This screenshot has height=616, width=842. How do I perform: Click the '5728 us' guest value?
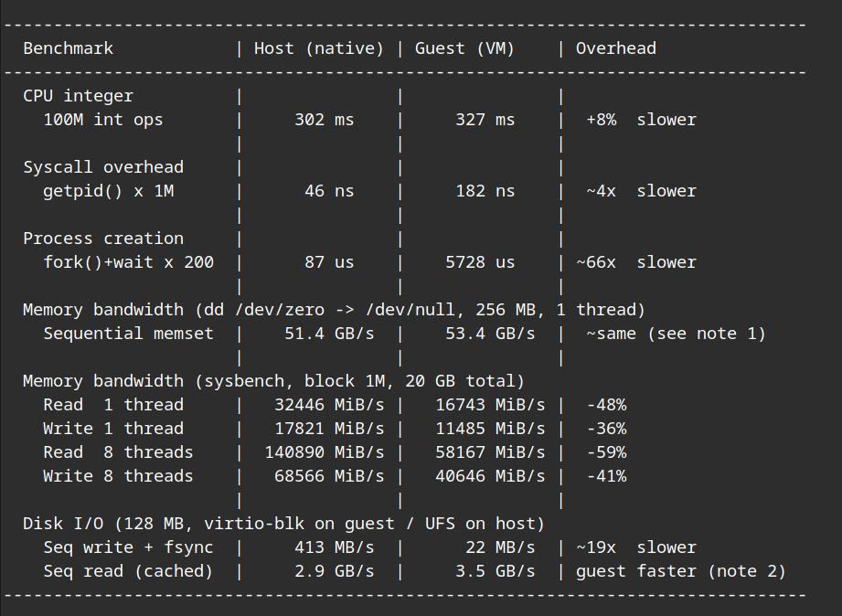480,262
